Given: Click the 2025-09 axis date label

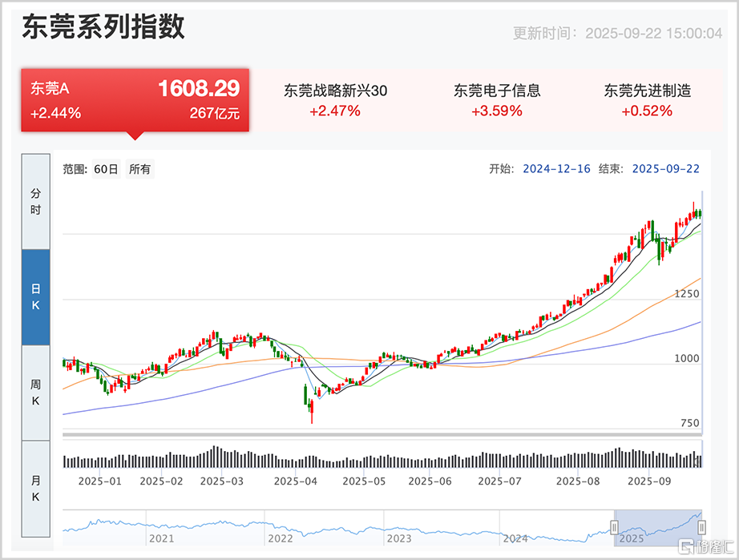Looking at the screenshot, I should click(x=649, y=481).
